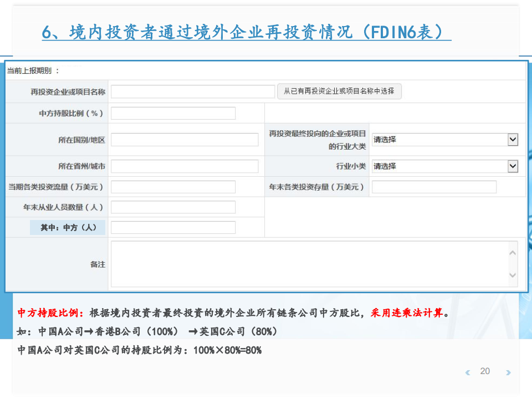Screen dimensions: 532x399
Task: Click the 其中：中方（人） input field
Action: pyautogui.click(x=173, y=227)
